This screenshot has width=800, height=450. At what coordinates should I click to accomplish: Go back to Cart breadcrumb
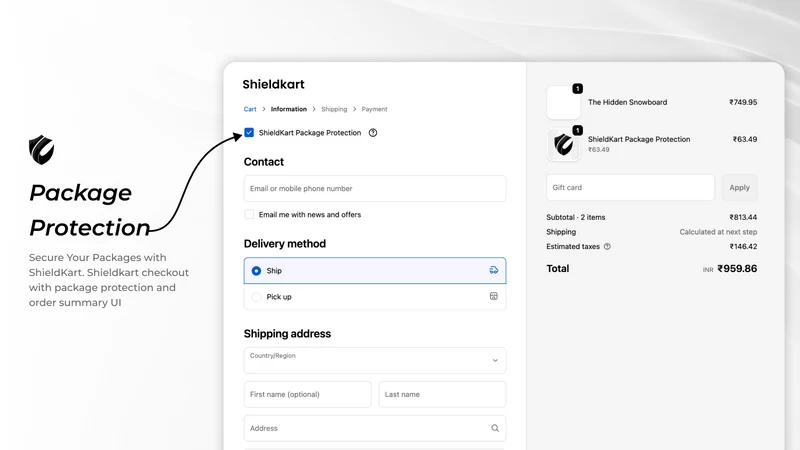(250, 109)
